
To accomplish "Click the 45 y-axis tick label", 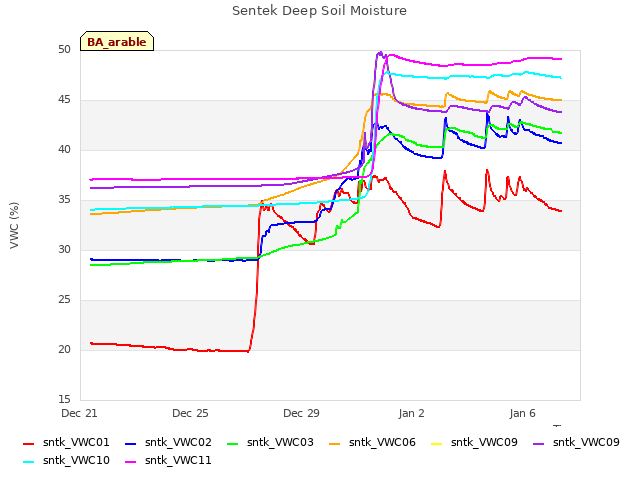I will (64, 100).
